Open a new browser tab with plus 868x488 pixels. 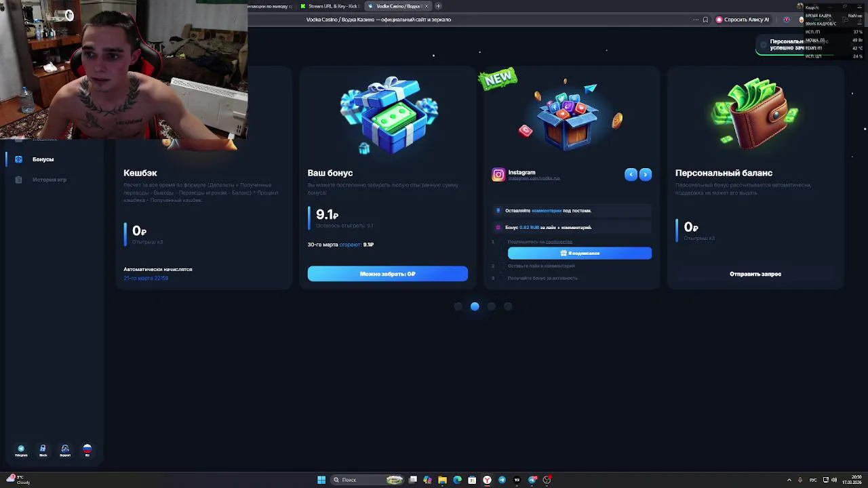438,6
